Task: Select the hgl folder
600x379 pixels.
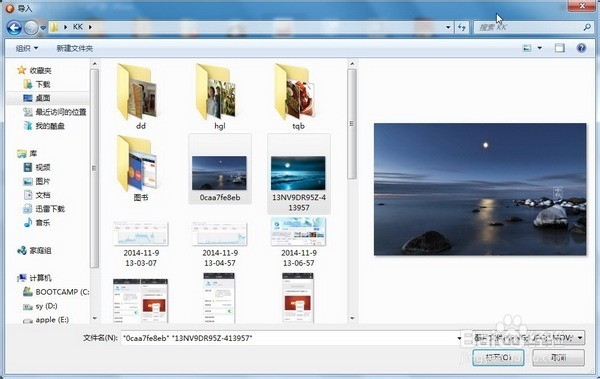Action: point(219,97)
